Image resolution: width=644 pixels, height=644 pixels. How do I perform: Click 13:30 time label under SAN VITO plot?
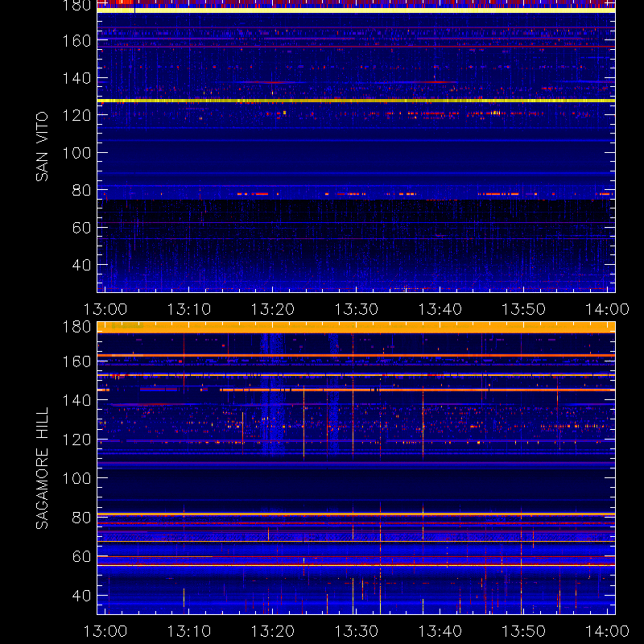[x=357, y=309]
